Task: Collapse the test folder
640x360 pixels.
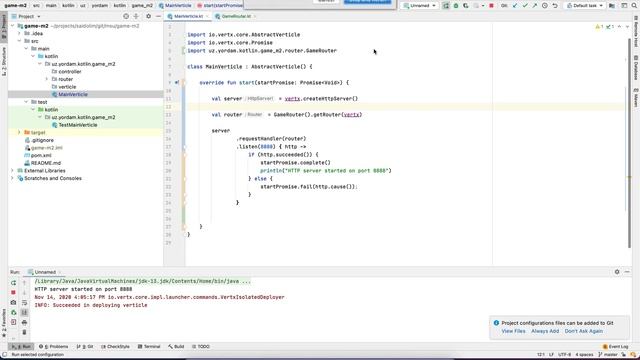Action: tap(26, 102)
